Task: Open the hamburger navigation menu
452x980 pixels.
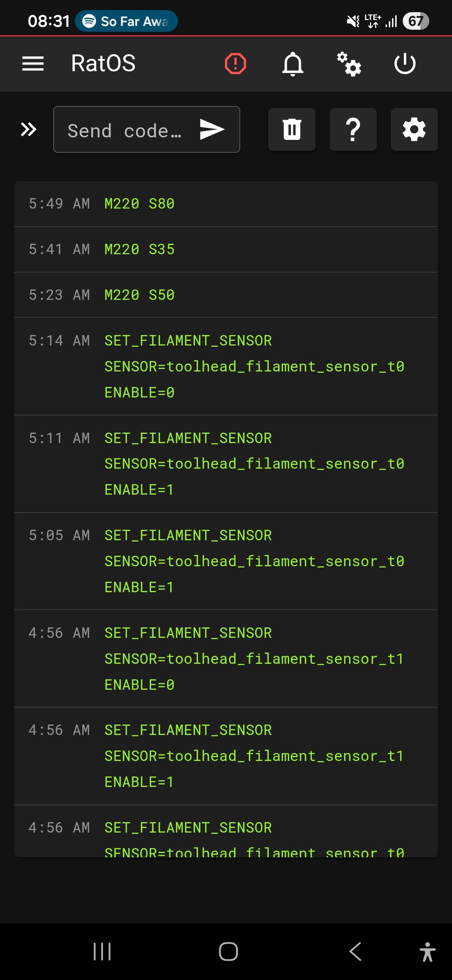Action: pyautogui.click(x=33, y=64)
